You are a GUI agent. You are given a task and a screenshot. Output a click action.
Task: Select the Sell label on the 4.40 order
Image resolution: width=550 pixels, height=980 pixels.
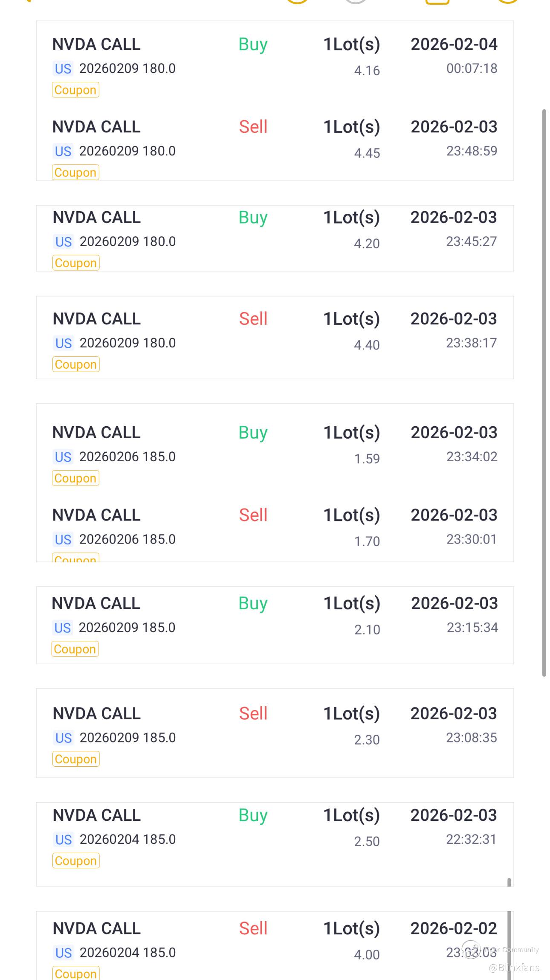point(253,319)
